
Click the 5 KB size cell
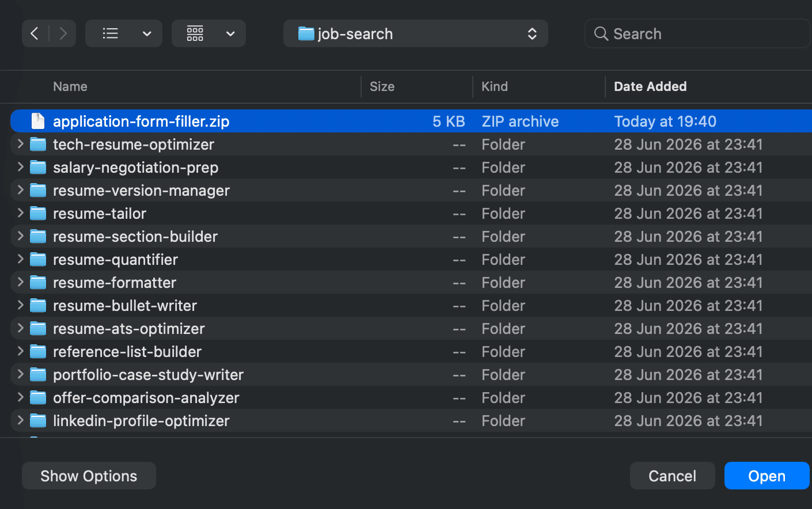pyautogui.click(x=449, y=121)
